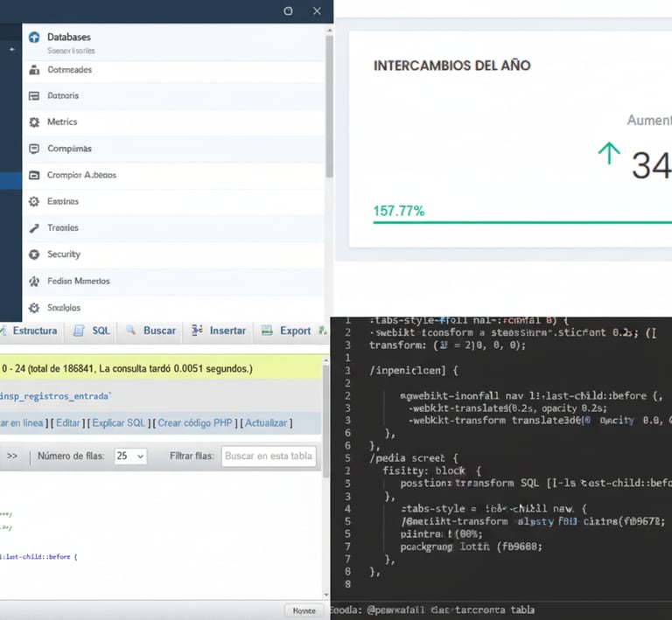The height and width of the screenshot is (620, 672).
Task: Click the Hoynte button at the bottom
Action: coord(304,611)
